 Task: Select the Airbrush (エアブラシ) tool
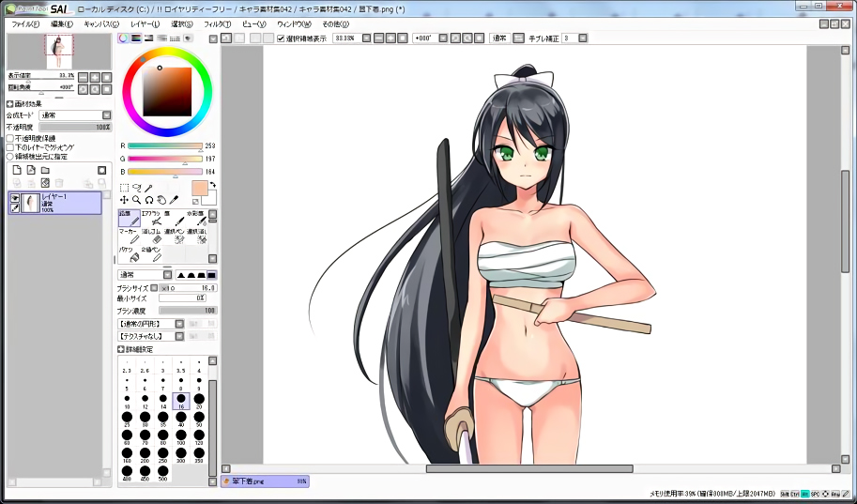(154, 219)
